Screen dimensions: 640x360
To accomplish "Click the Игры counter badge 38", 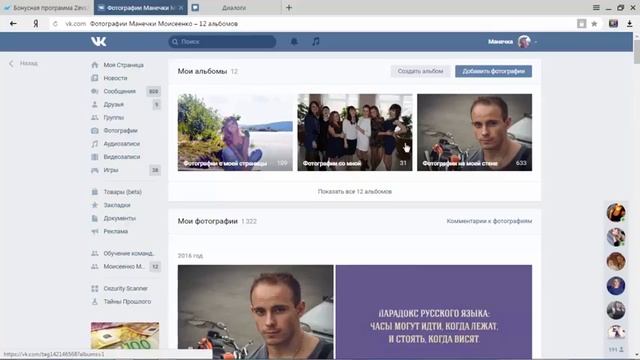I will pyautogui.click(x=155, y=170).
